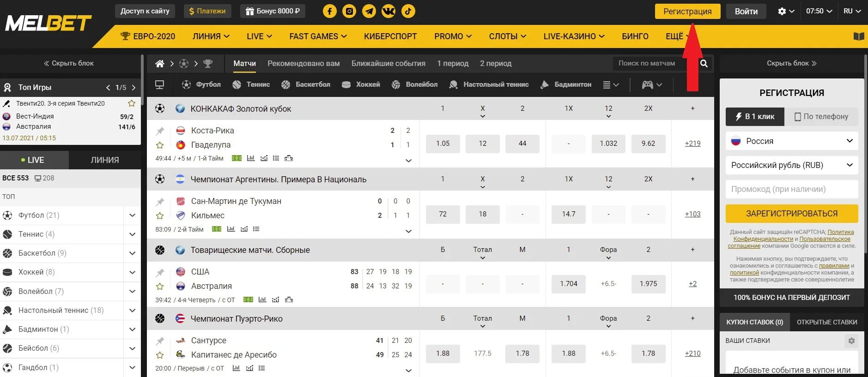
Task: Select По телефону registration tab
Action: tap(821, 117)
